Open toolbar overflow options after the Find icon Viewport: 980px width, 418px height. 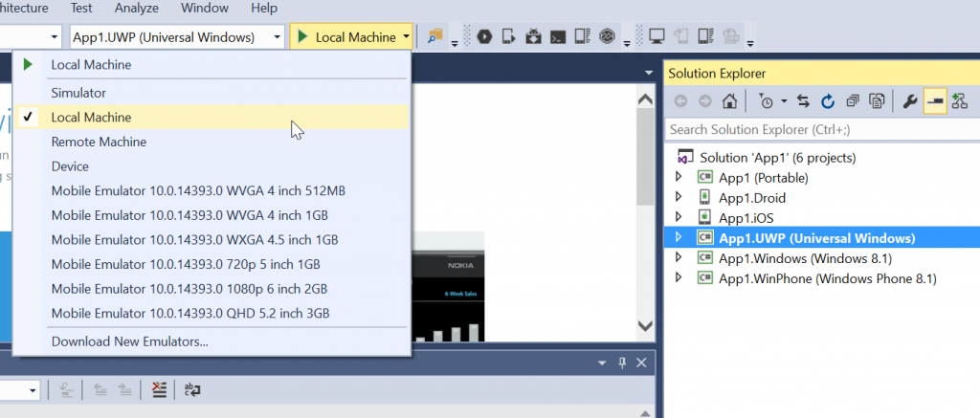[x=455, y=42]
